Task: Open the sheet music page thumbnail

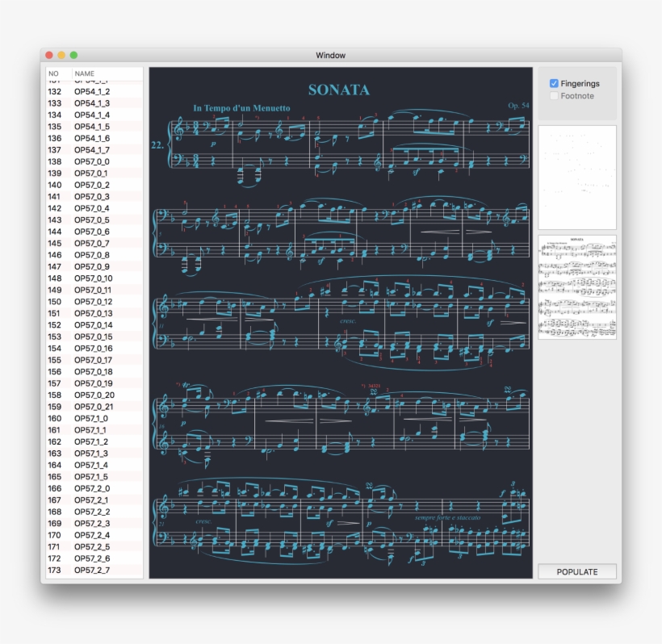Action: [x=576, y=287]
